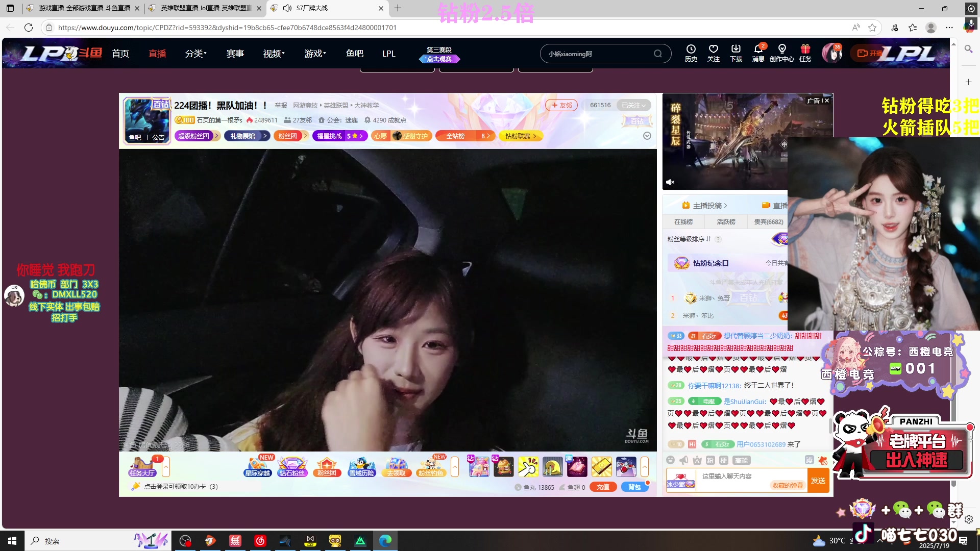Image resolution: width=980 pixels, height=551 pixels.
Task: Open 鱼吧 in navigation
Action: pos(355,54)
